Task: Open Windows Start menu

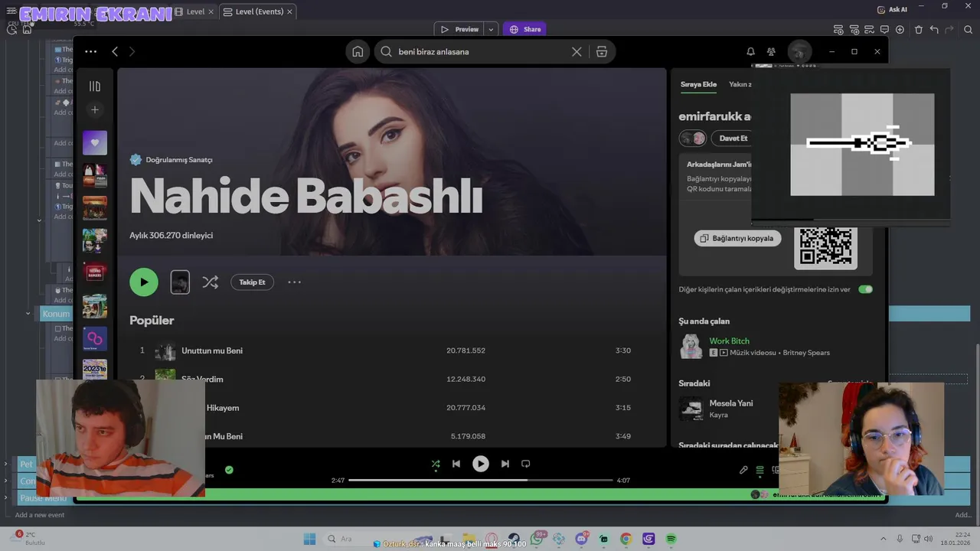Action: tap(309, 539)
